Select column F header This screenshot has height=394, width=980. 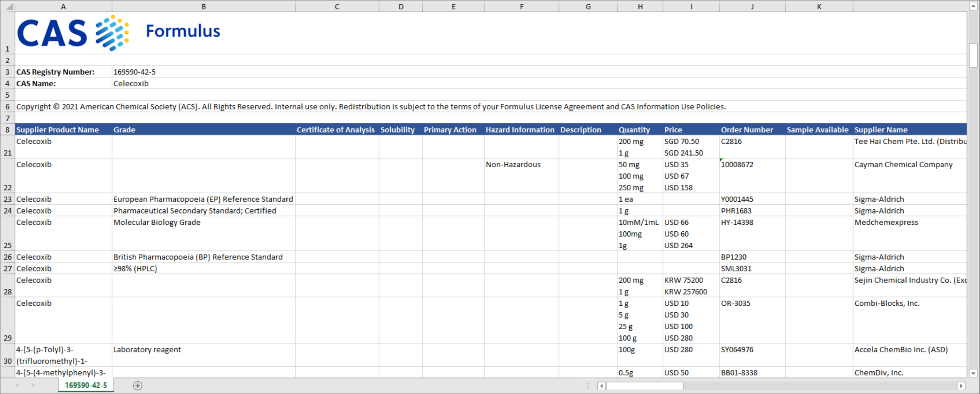(x=521, y=7)
